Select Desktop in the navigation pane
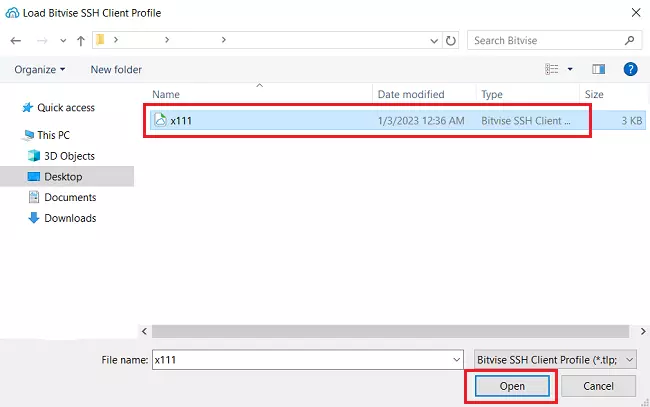 (x=62, y=177)
